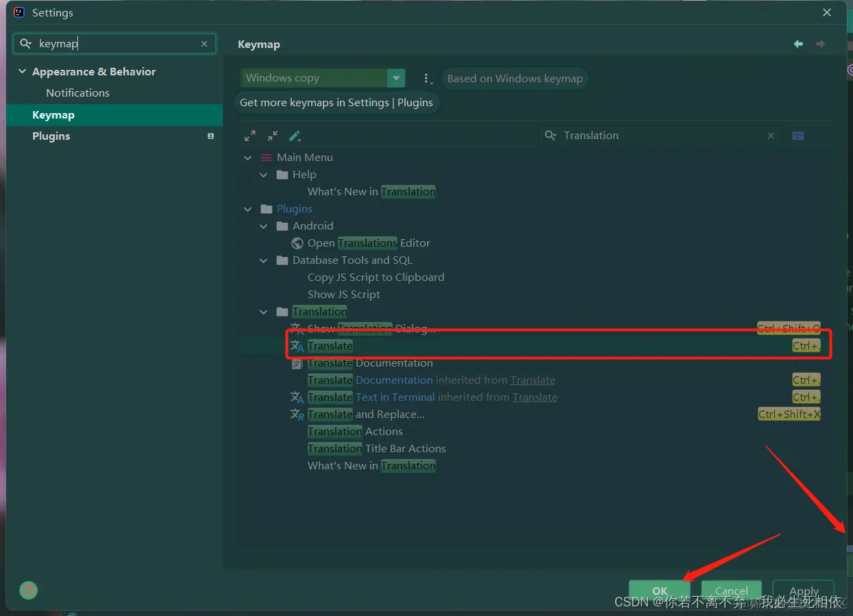The image size is (853, 616).
Task: Select Plugins in settings sidebar
Action: [x=114, y=136]
